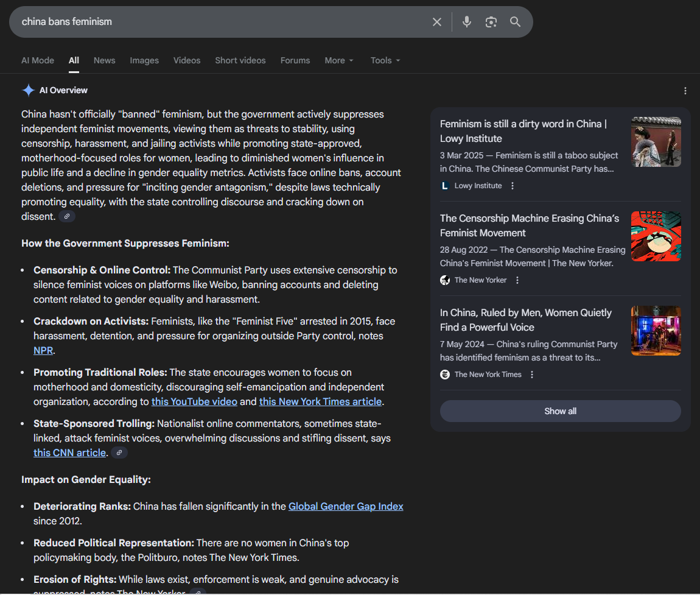Clear the search query with X icon
This screenshot has height=595, width=700.
(436, 22)
